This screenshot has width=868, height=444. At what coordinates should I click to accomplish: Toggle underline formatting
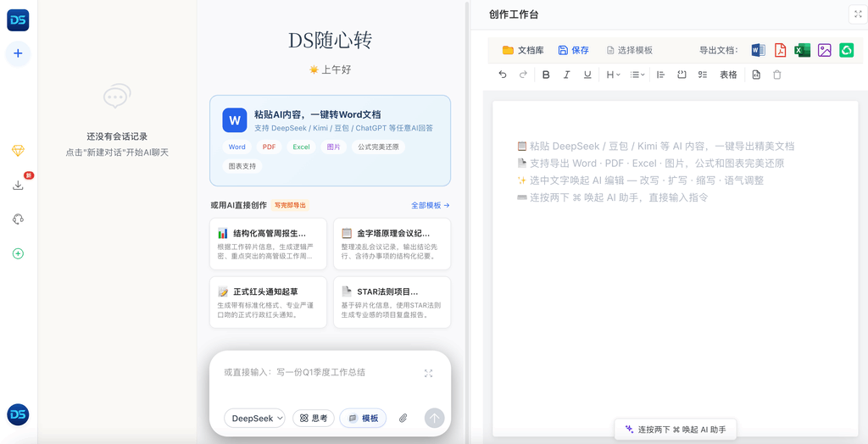[x=587, y=75]
